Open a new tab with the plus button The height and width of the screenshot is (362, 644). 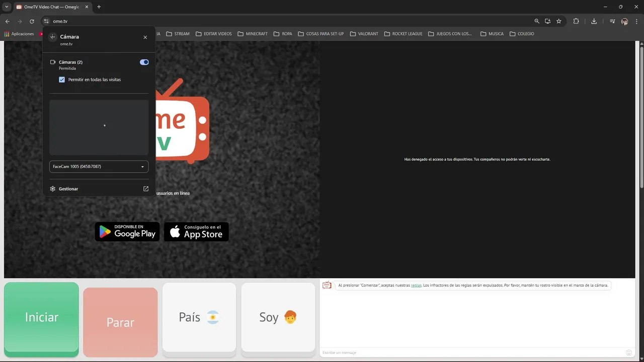coord(99,7)
